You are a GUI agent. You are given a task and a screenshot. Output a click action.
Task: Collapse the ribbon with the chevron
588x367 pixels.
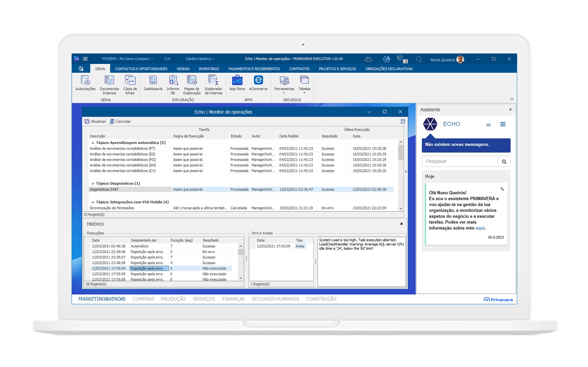pos(511,99)
